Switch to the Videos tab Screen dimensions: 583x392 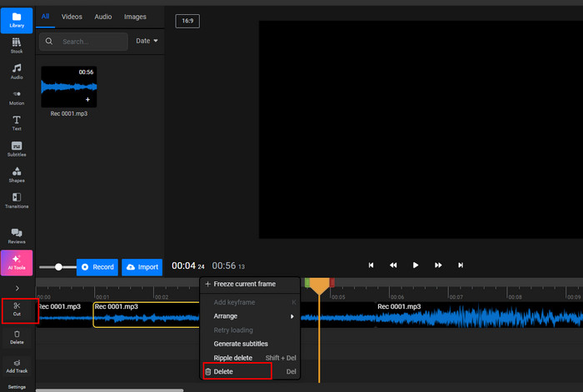click(72, 17)
